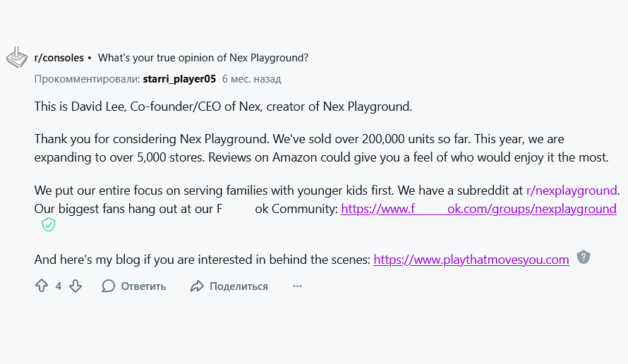This screenshot has width=628, height=364.
Task: Click the Ответить reply button
Action: pos(134,286)
